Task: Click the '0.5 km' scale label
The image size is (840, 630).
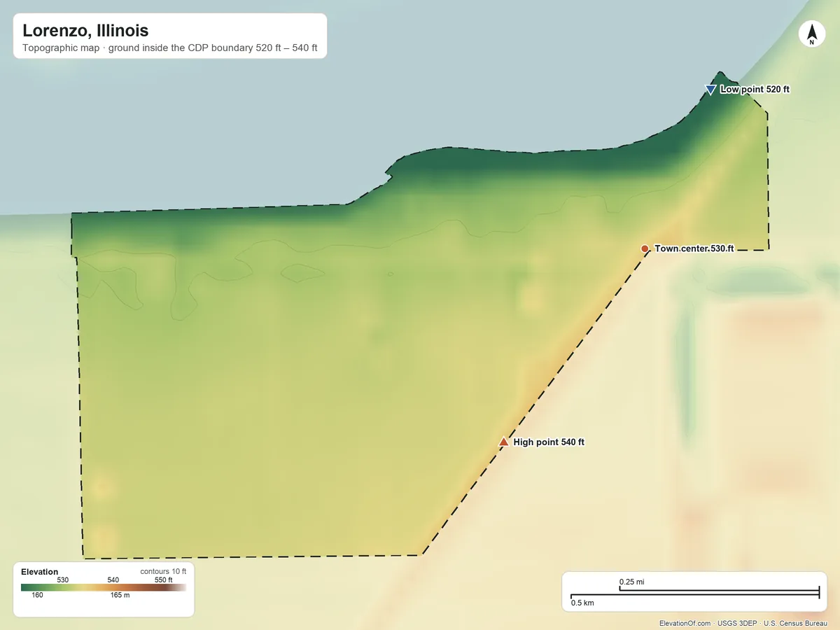Action: [x=582, y=603]
